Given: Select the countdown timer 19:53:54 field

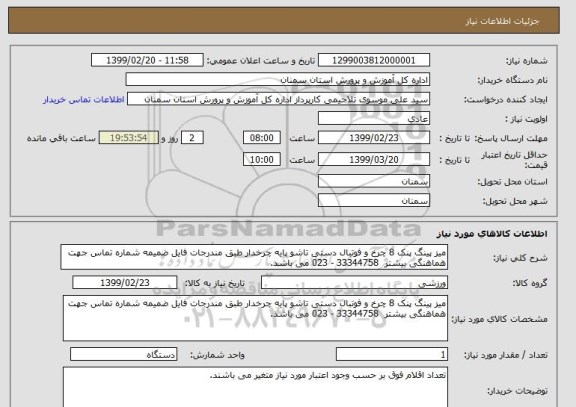Looking at the screenshot, I should (x=129, y=138).
